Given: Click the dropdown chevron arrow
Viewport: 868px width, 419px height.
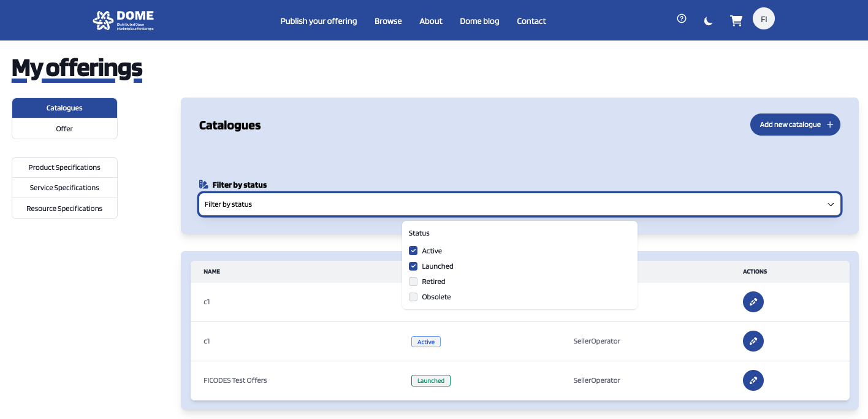Looking at the screenshot, I should [831, 204].
